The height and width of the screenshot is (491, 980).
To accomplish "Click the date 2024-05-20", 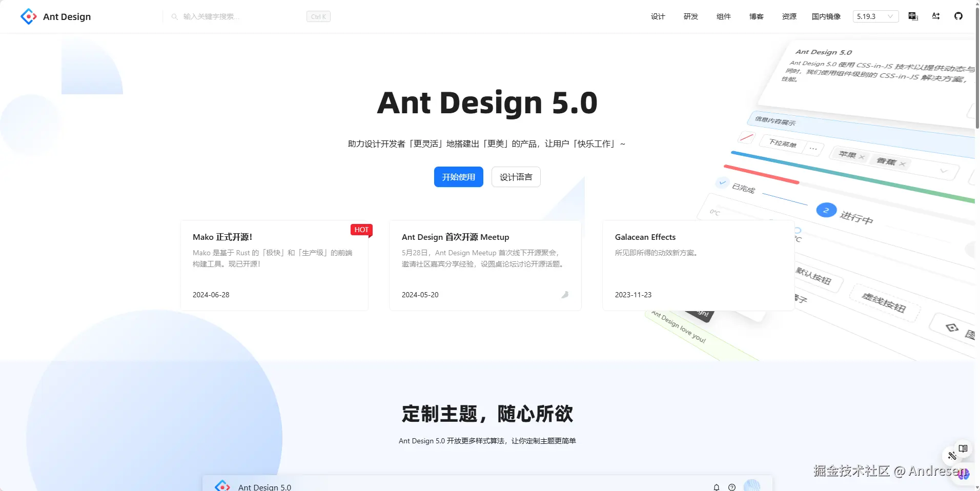I will coord(420,295).
